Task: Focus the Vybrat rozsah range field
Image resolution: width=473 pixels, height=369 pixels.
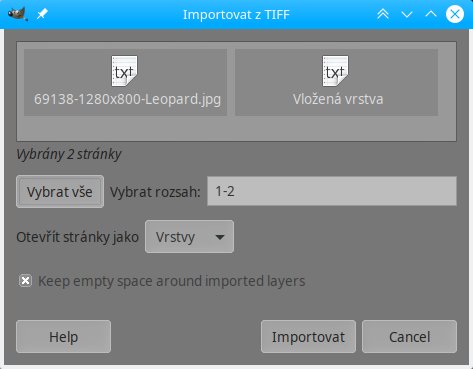Action: tap(332, 191)
